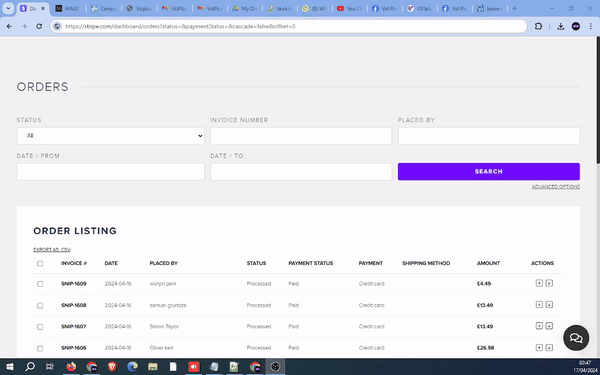Select checkbox for order SNIP-1609
600x375 pixels.
(40, 284)
